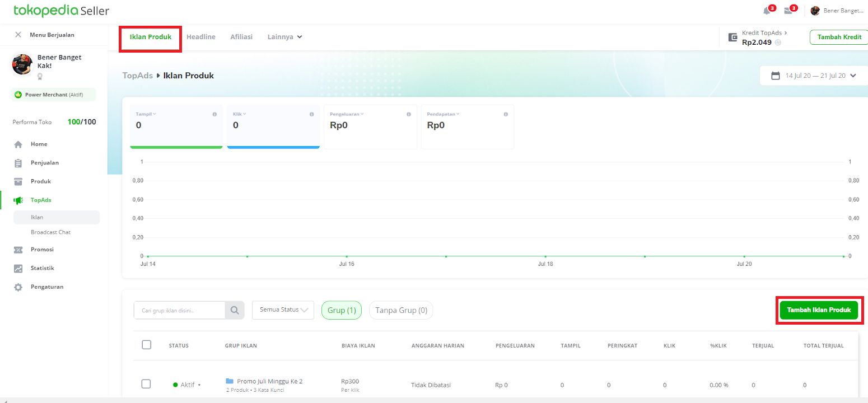The image size is (868, 403).
Task: Click the search magnifier button
Action: [235, 310]
